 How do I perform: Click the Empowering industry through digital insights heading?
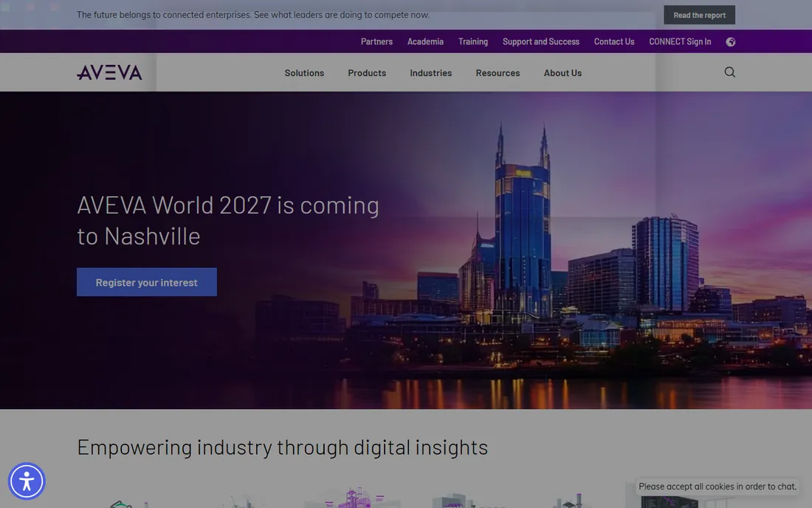pos(282,447)
